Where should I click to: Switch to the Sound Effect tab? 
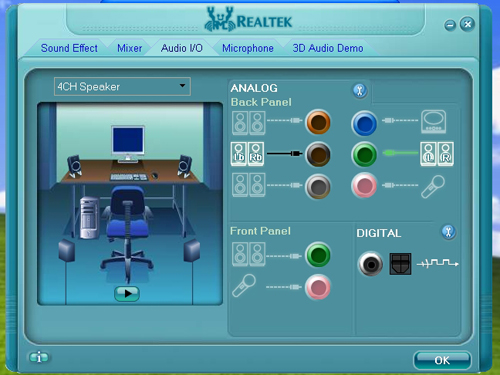pyautogui.click(x=69, y=48)
